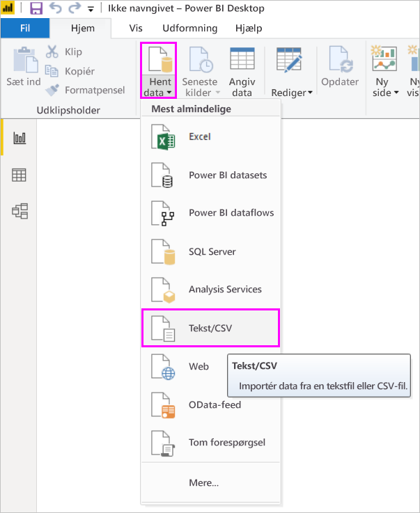Select SQL Server data source

coord(211,251)
